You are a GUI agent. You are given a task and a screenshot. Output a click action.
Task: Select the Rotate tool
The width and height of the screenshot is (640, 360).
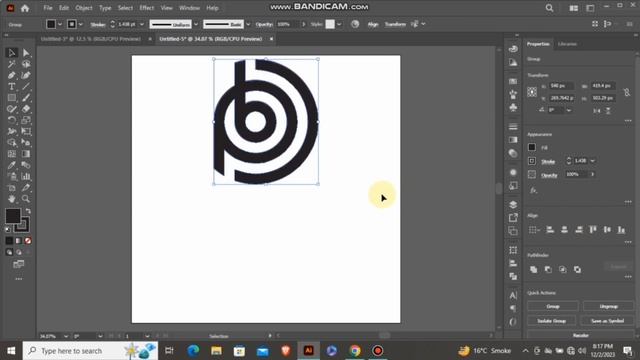tap(11, 120)
